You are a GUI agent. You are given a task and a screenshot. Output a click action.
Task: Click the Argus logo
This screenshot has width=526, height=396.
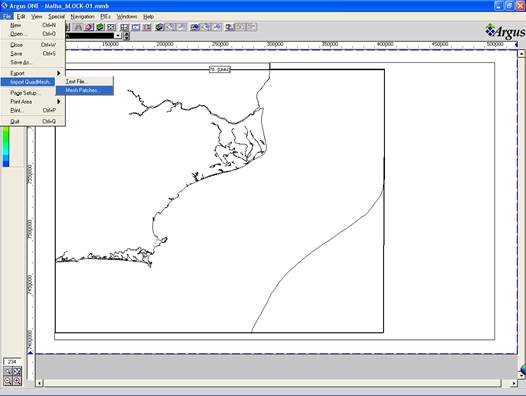[505, 32]
